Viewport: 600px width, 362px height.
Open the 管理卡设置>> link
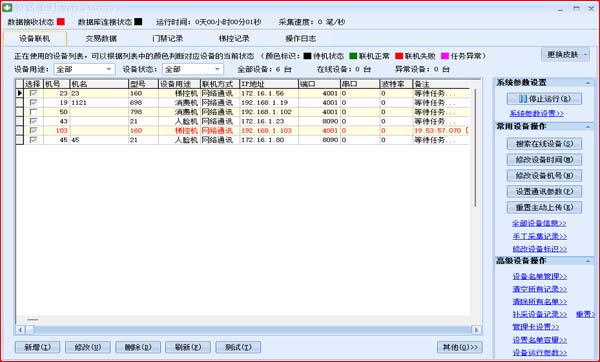point(536,327)
